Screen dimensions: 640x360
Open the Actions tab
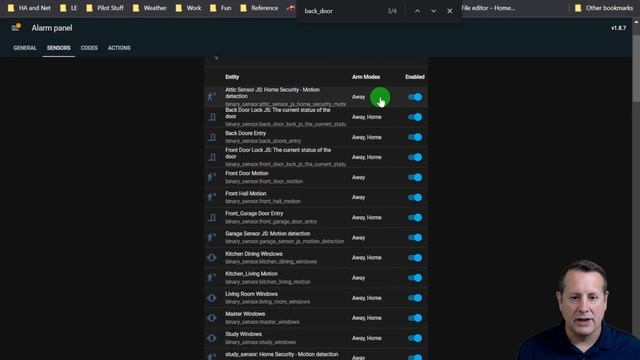(119, 48)
